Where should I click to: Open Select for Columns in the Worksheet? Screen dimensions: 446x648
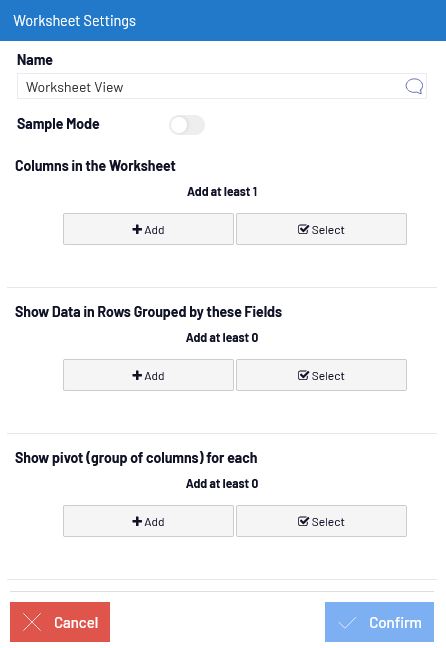pyautogui.click(x=321, y=229)
